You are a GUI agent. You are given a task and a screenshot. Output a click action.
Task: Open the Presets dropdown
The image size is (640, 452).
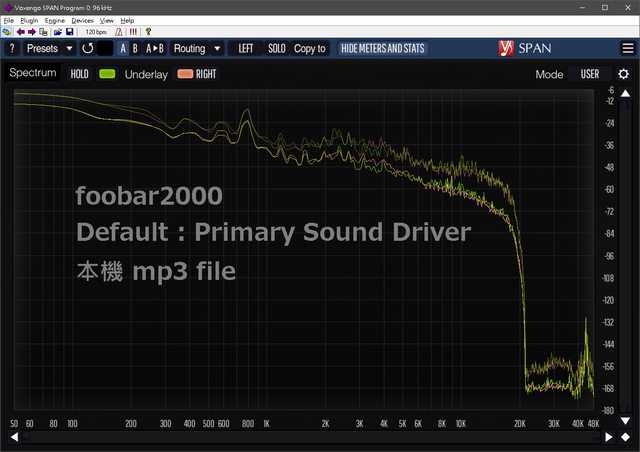click(48, 48)
